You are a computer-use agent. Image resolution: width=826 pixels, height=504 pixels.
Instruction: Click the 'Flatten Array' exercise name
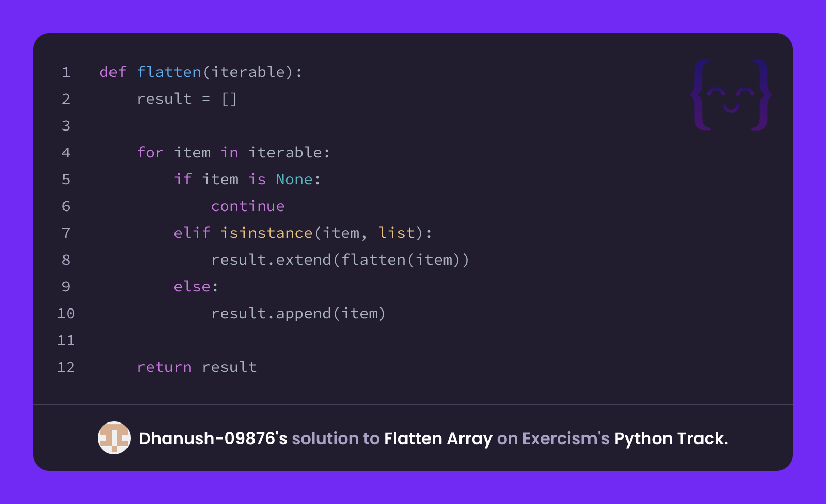(x=438, y=438)
